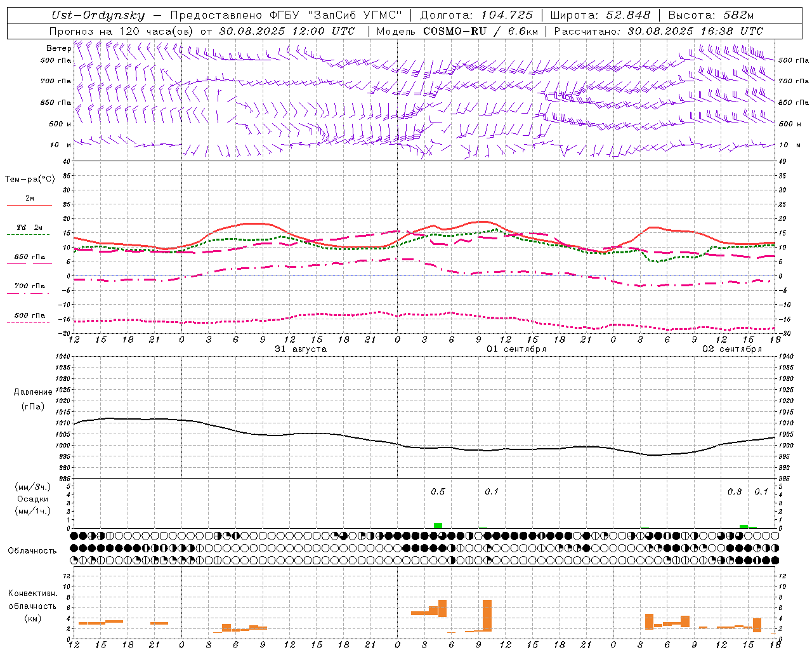Click the '(мм/1ч.)' precipitation unit label
This screenshot has width=812, height=650.
tap(33, 511)
